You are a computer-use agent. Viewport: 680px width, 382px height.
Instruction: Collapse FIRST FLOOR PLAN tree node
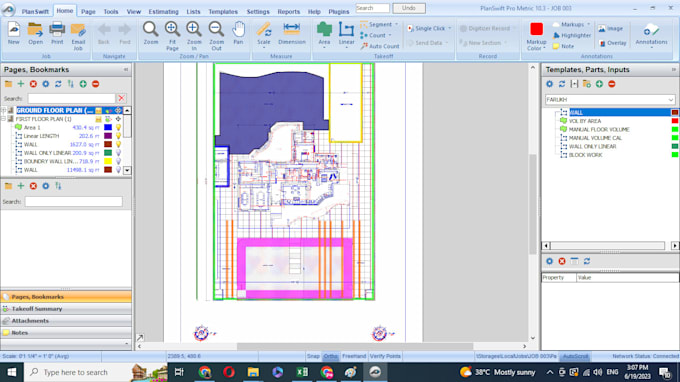point(3,119)
